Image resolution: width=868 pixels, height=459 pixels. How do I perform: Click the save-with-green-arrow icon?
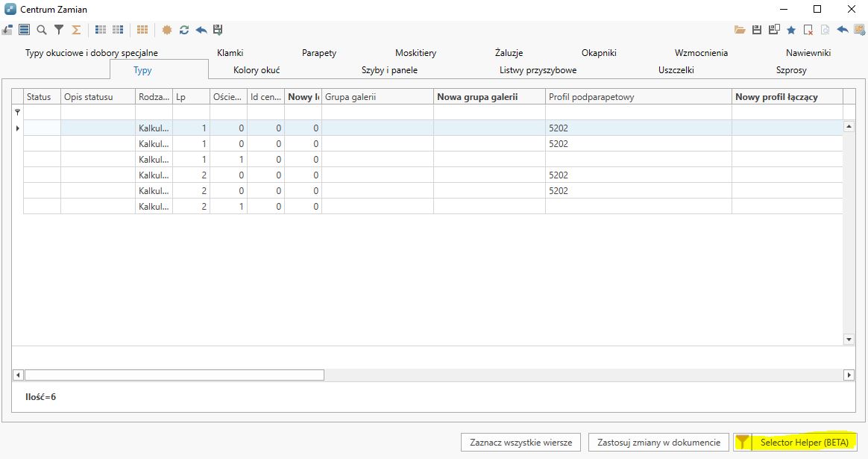(x=218, y=30)
